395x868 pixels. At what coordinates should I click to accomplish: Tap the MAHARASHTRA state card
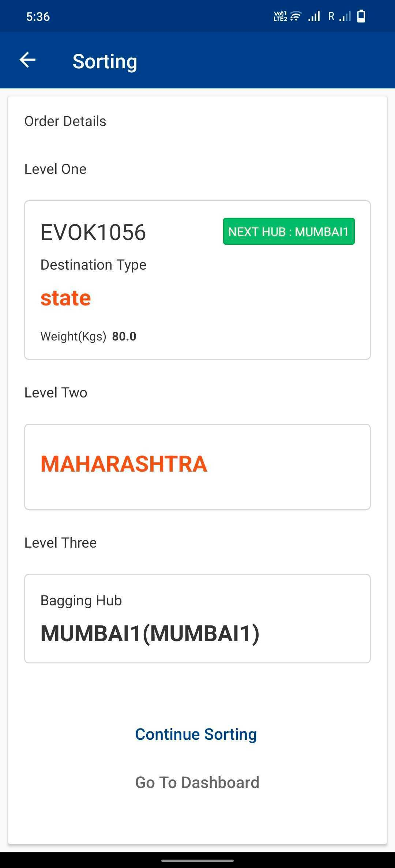point(197,467)
